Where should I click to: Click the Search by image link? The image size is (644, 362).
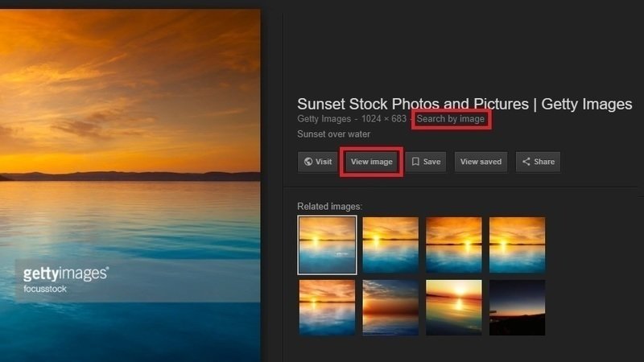click(x=451, y=119)
